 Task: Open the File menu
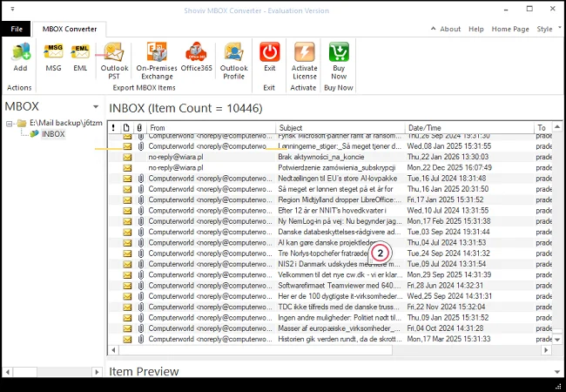point(17,29)
